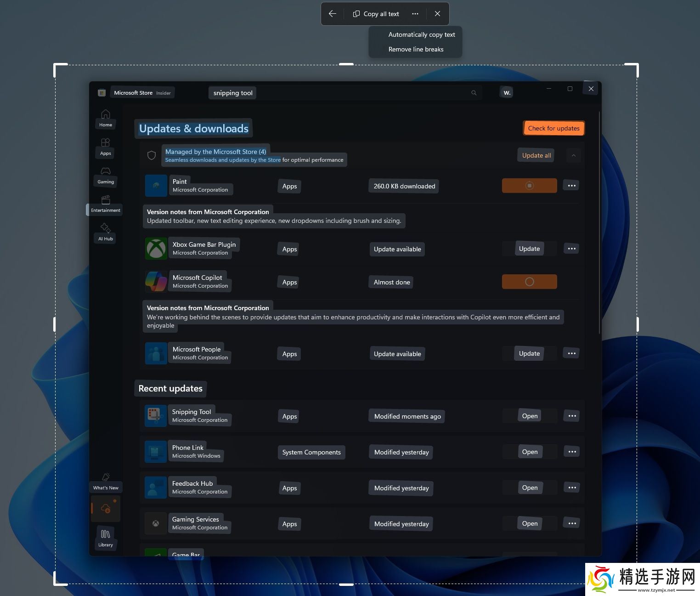Image resolution: width=700 pixels, height=596 pixels.
Task: Open more options for Xbox Game Bar Plugin
Action: click(571, 249)
